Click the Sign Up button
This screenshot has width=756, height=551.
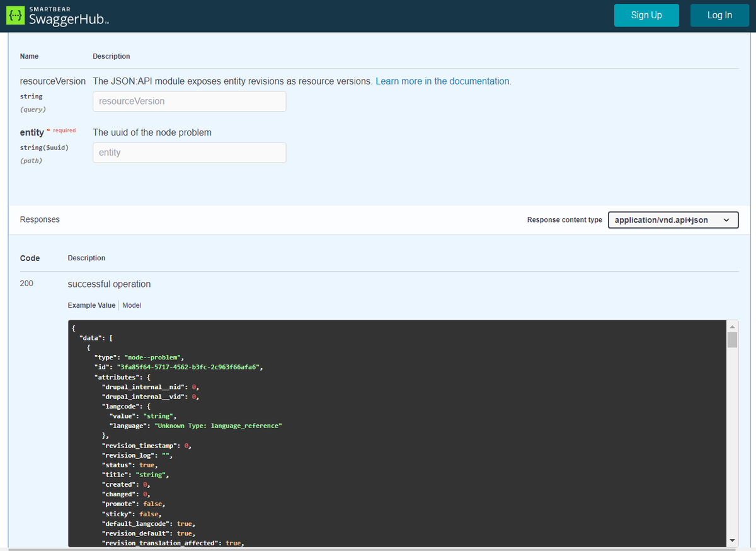(x=646, y=15)
